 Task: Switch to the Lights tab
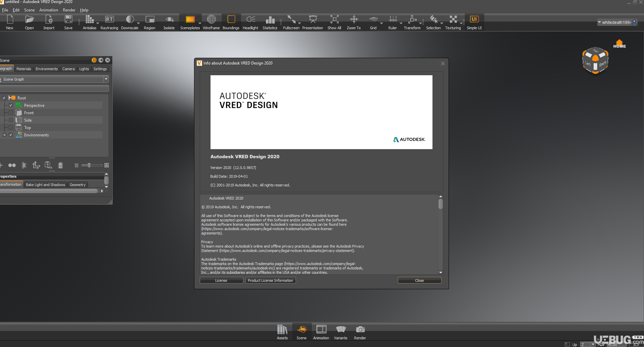pyautogui.click(x=84, y=69)
